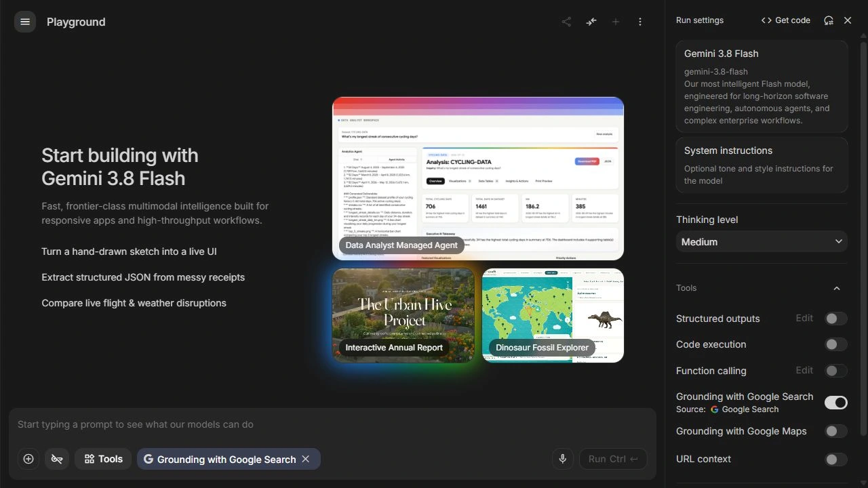
Task: Open the hamburger navigation menu
Action: (x=25, y=22)
